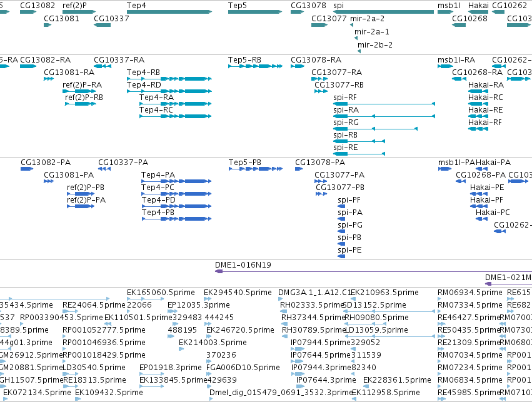532x402 pixels.
Task: Click protein spi-PE label
Action: (349, 250)
